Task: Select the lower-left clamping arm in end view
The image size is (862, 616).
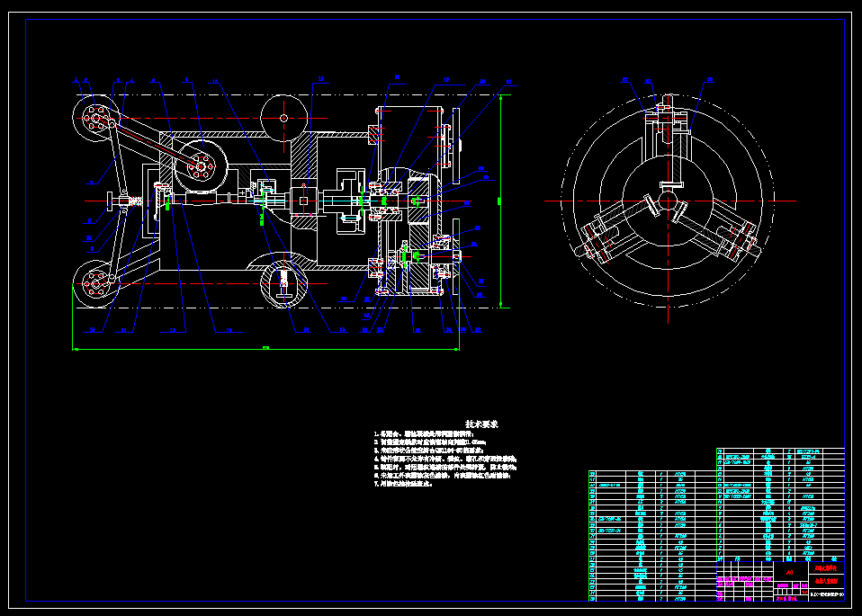Action: pos(615,229)
